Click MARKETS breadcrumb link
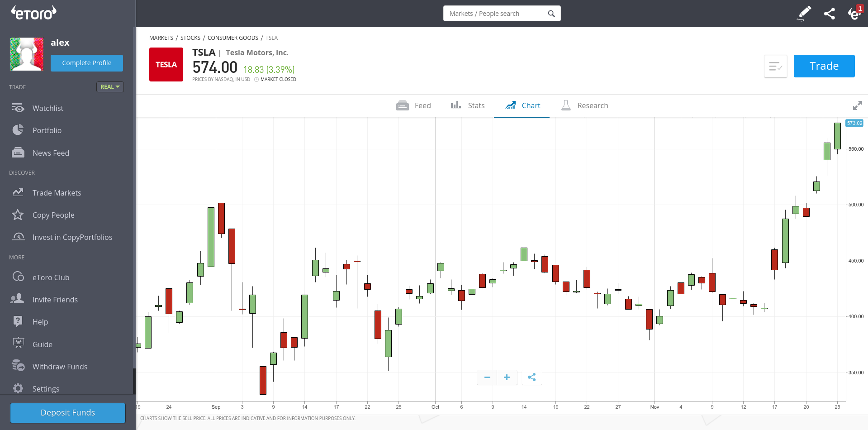 click(161, 38)
